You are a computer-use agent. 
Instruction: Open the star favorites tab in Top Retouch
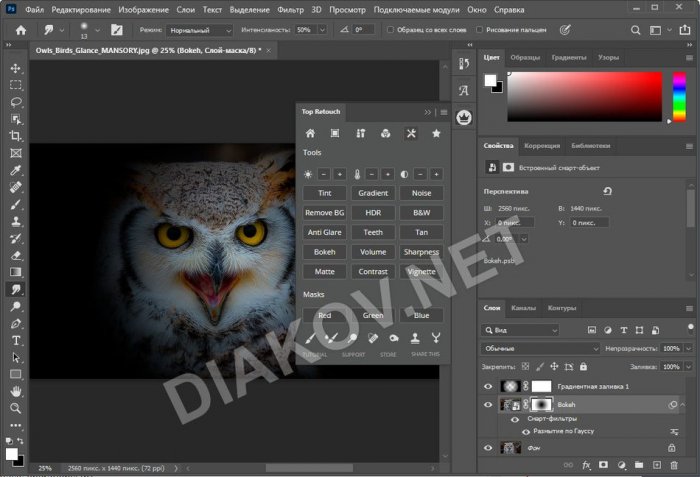point(436,133)
